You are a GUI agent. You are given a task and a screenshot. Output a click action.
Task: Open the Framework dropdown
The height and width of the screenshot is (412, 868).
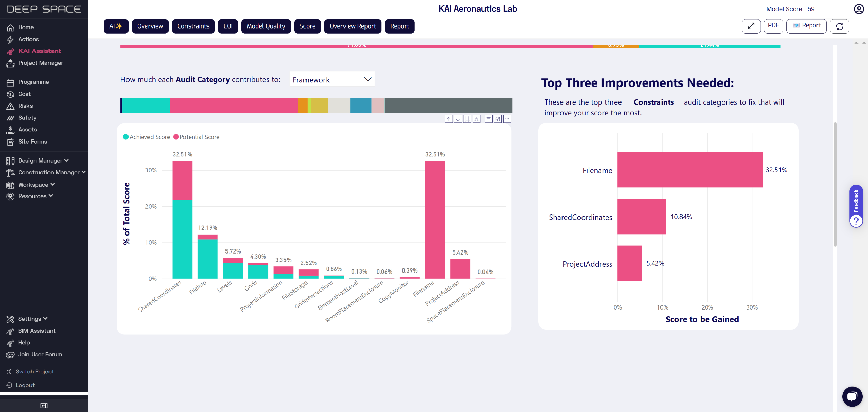point(332,79)
